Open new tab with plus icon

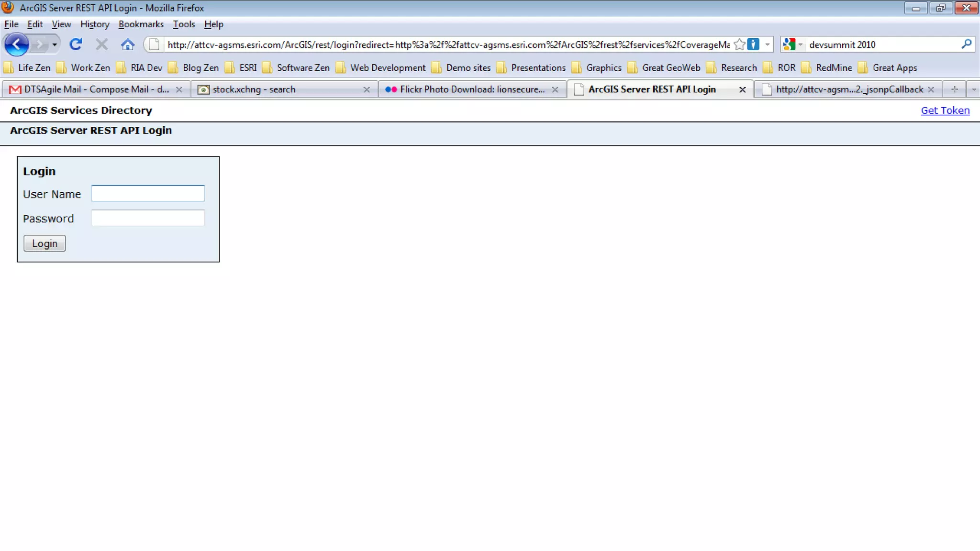pos(954,89)
